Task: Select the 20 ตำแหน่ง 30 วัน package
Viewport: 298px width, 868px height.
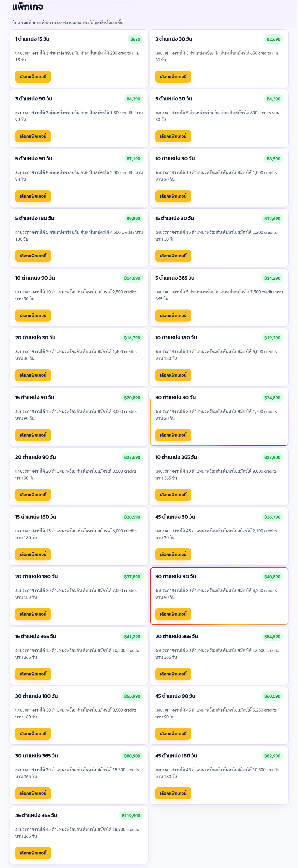Action: (x=33, y=375)
